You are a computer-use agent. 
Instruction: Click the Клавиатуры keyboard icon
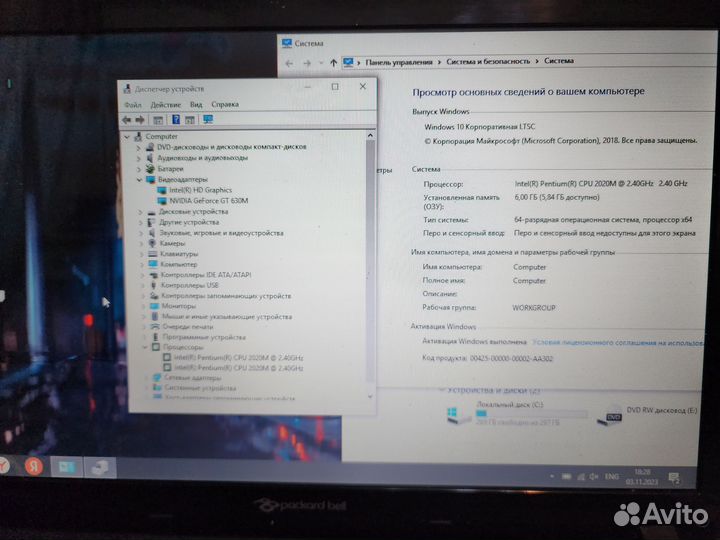tap(152, 254)
